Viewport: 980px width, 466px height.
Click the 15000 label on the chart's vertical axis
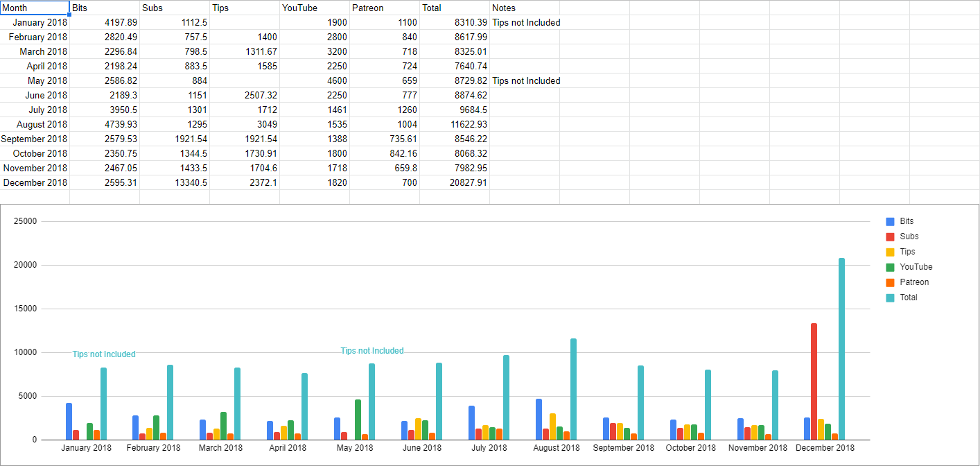tap(26, 309)
